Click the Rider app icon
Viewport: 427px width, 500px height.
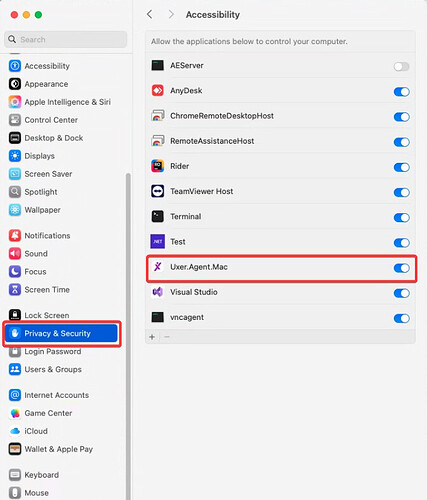[158, 166]
